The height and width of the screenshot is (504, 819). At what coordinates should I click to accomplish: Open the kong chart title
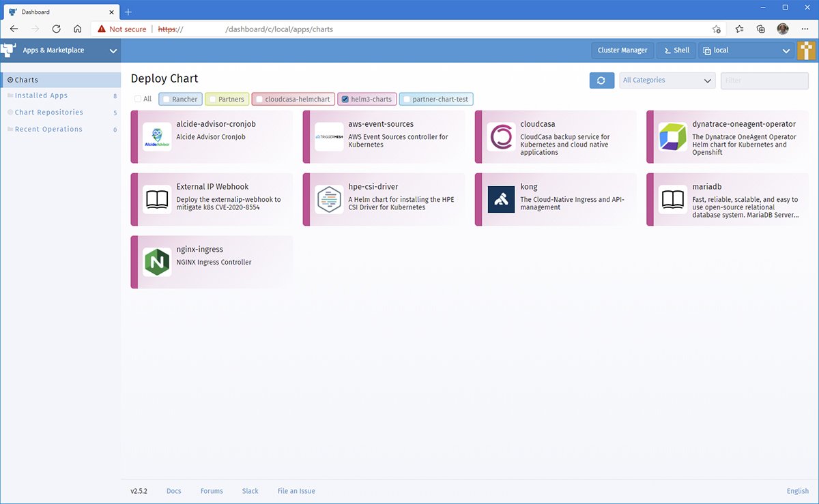[x=529, y=187]
